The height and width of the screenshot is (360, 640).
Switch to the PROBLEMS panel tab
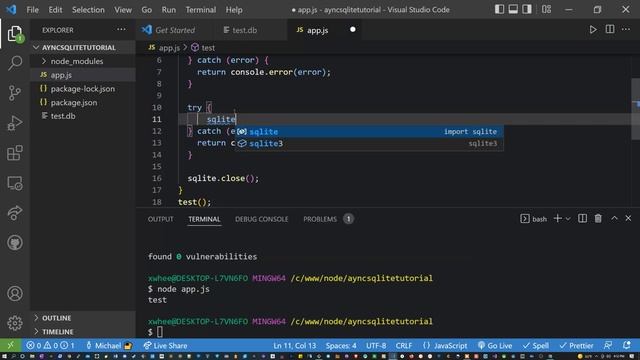320,219
